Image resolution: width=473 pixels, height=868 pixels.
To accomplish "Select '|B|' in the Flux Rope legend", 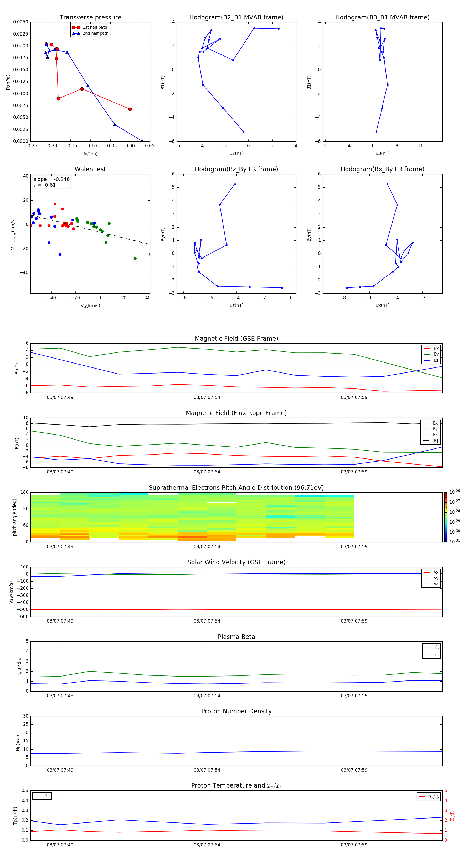I will coord(431,441).
